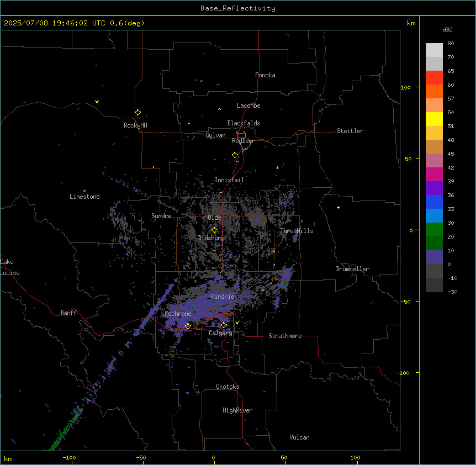Click the lightest gray 80-70 dBZ swatch
Viewport: 476px width, 465px height.
434,50
